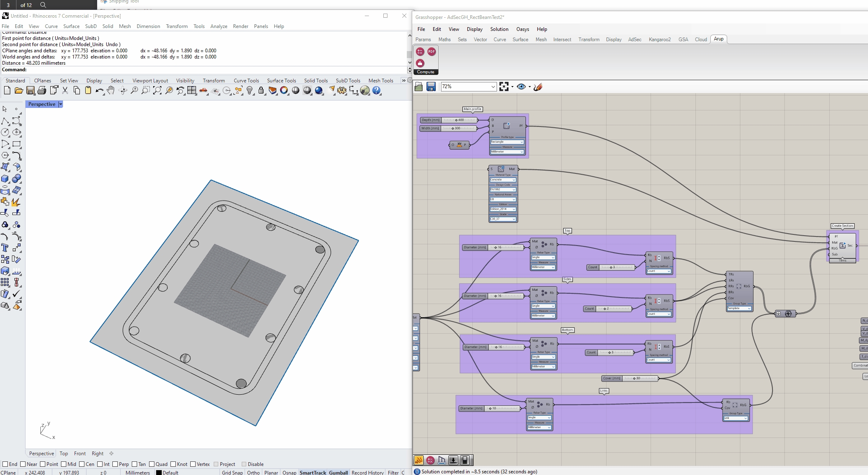Open the Edition_2014 edition dropdown

point(503,209)
